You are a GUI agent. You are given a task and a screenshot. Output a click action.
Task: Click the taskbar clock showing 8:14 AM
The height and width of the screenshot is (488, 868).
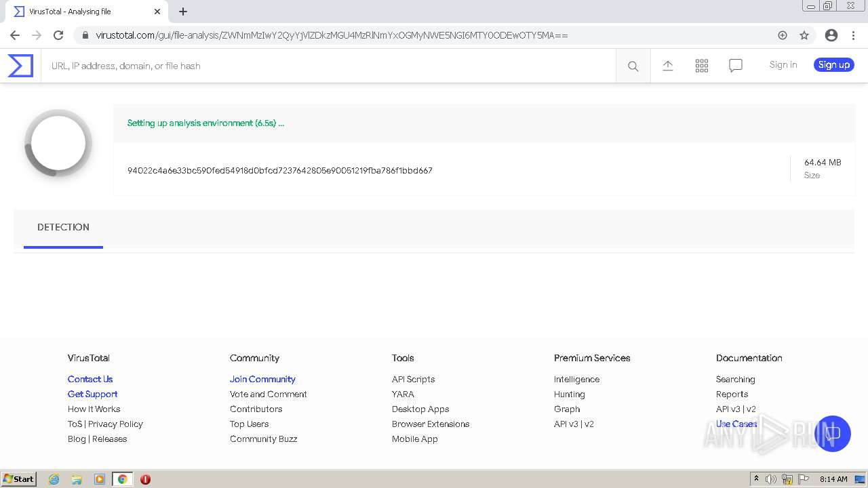point(833,479)
